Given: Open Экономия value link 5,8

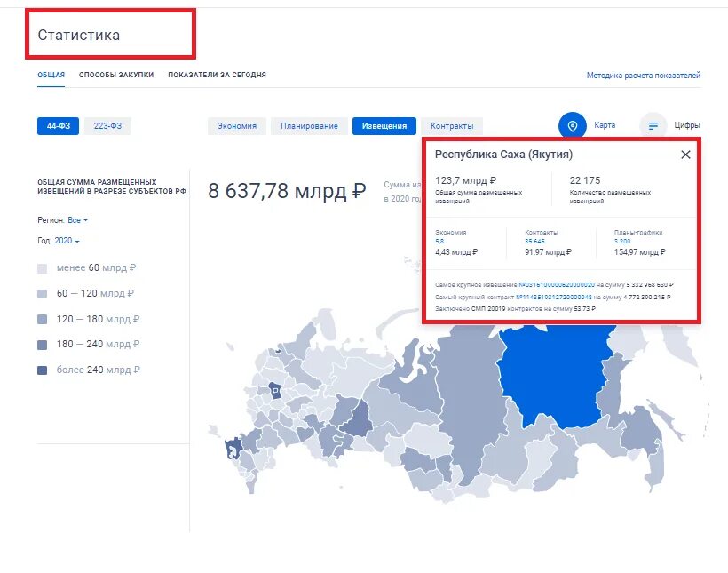Looking at the screenshot, I should pos(439,241).
